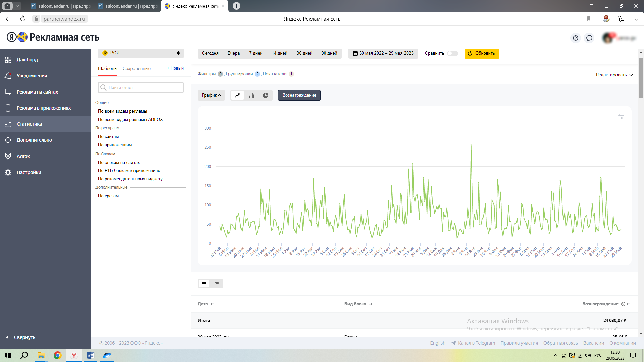Viewport: 644px width, 362px height.
Task: Open report По рекомендательному виджету
Action: tap(130, 179)
